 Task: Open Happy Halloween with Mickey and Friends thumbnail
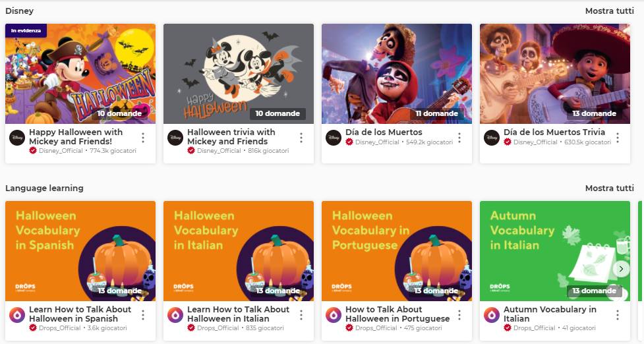click(x=80, y=74)
